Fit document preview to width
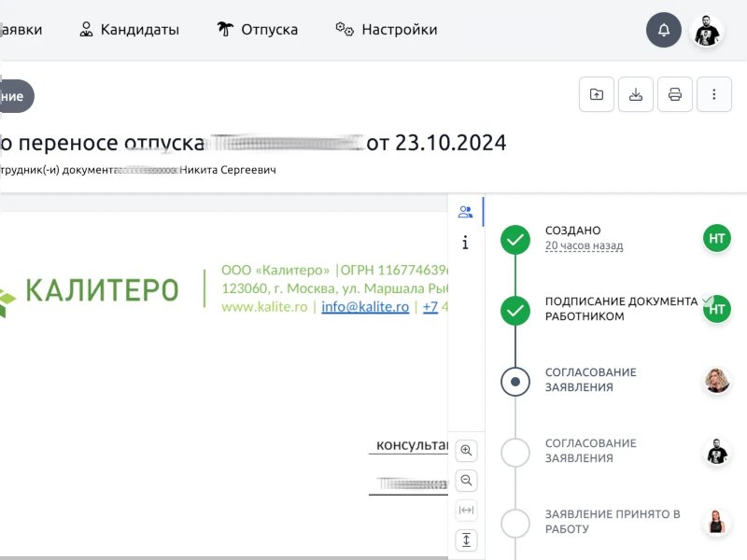This screenshot has width=747, height=560. tap(466, 510)
